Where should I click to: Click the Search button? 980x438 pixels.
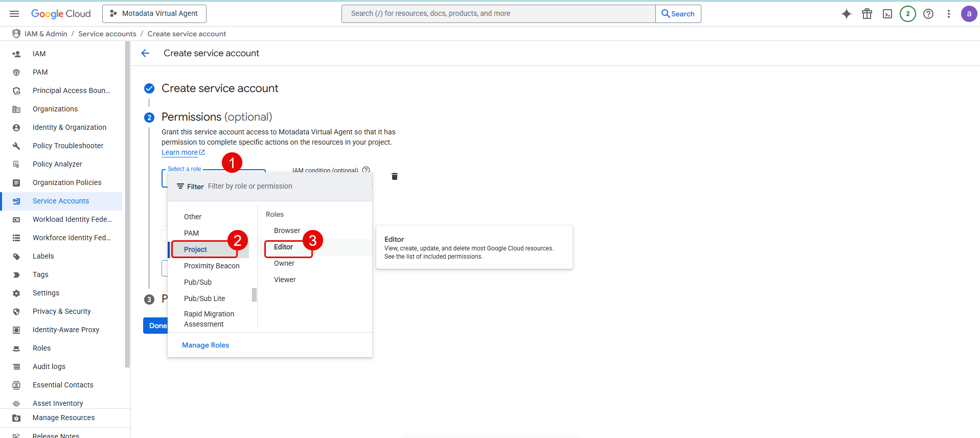[678, 14]
